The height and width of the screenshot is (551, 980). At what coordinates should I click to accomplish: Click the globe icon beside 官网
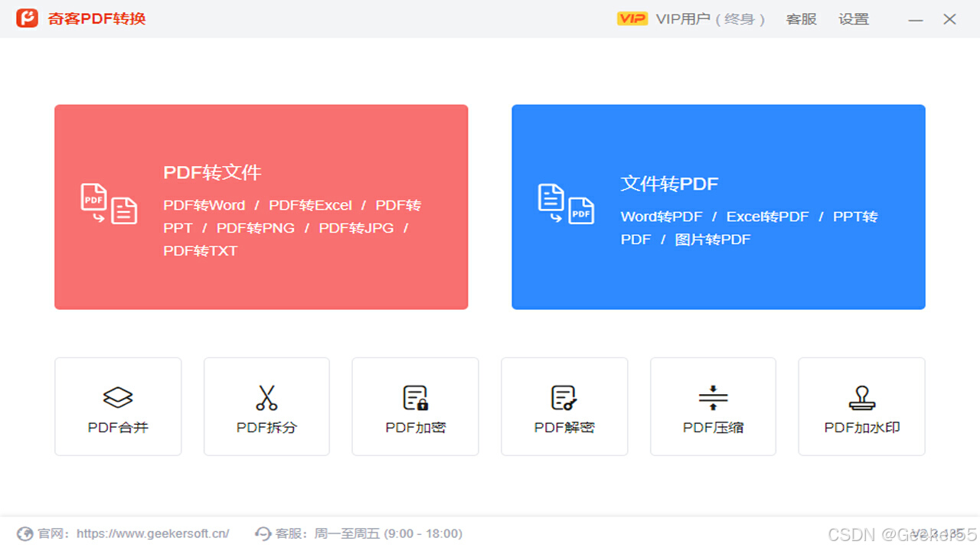[25, 533]
